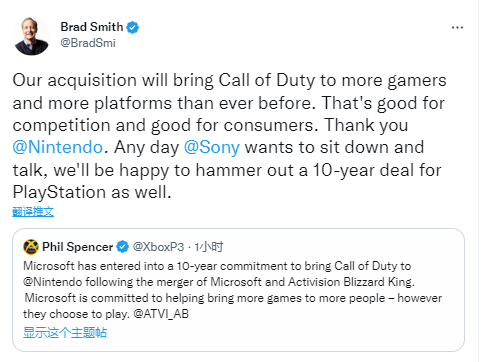Viewport: 481px width, 362px height.
Task: Open the @BradSmi handle
Action: pyautogui.click(x=88, y=43)
